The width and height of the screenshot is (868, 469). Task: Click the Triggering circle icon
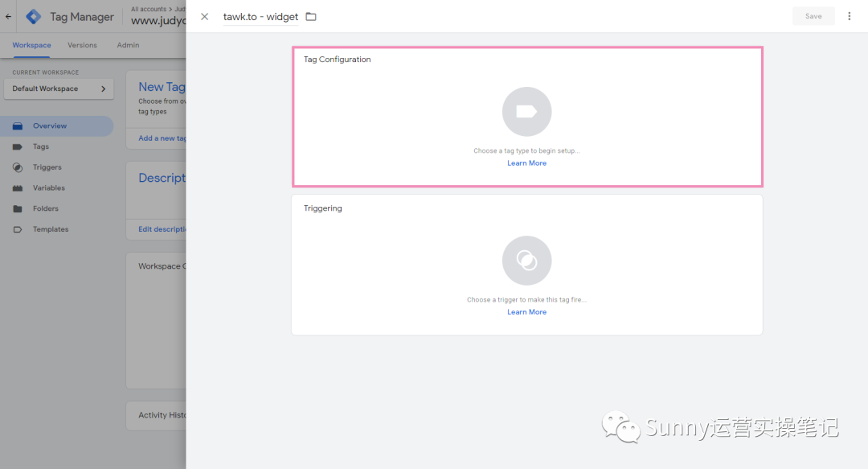click(x=526, y=261)
